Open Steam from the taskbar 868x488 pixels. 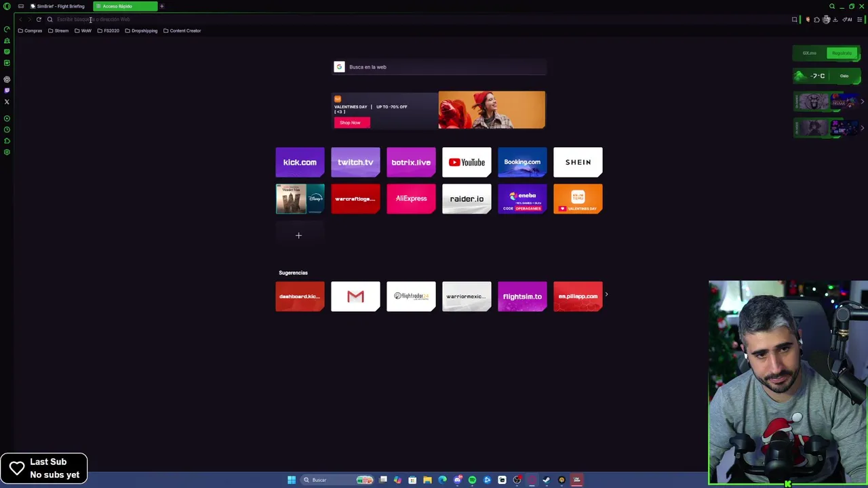click(x=547, y=480)
